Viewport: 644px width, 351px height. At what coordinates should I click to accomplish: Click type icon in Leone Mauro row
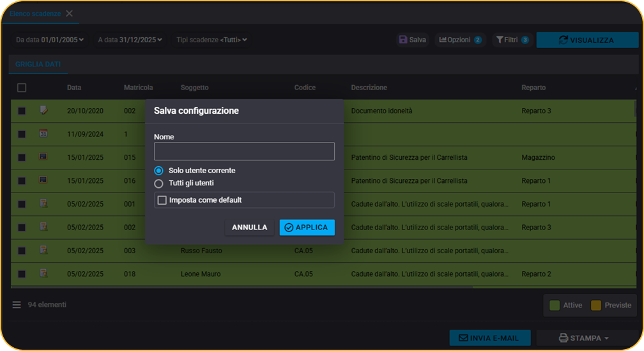point(43,273)
